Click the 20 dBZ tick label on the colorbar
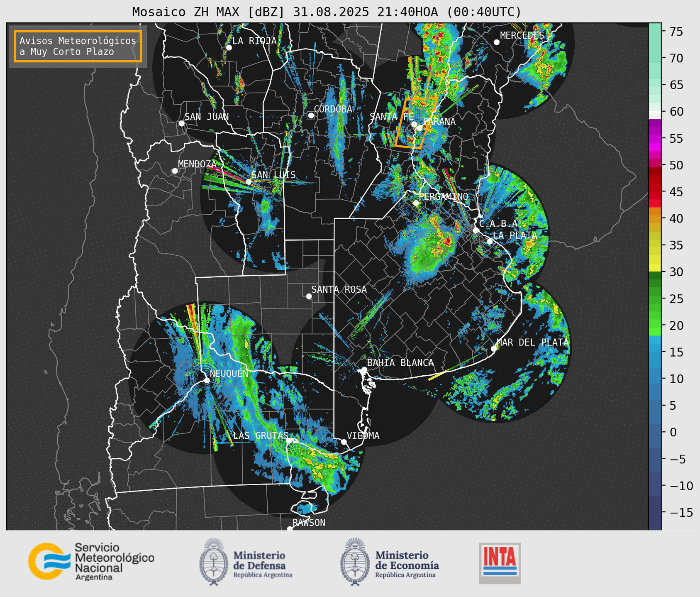This screenshot has width=700, height=597. [x=676, y=325]
